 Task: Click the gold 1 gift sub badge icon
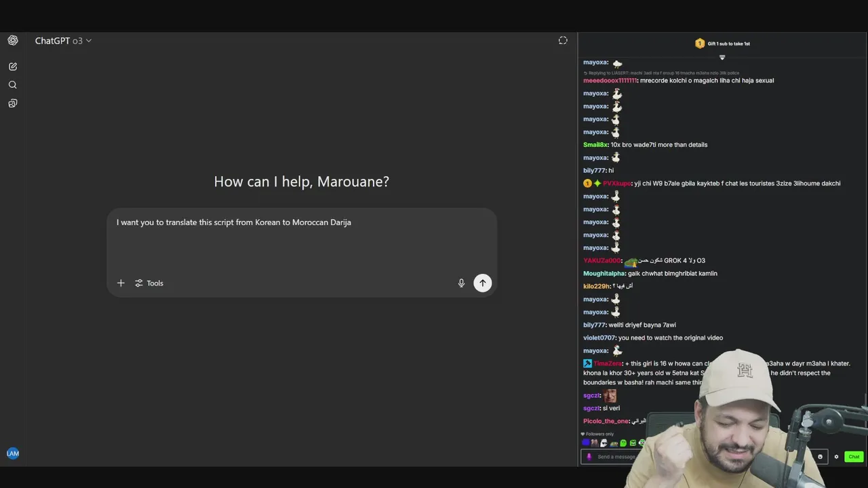pos(700,43)
